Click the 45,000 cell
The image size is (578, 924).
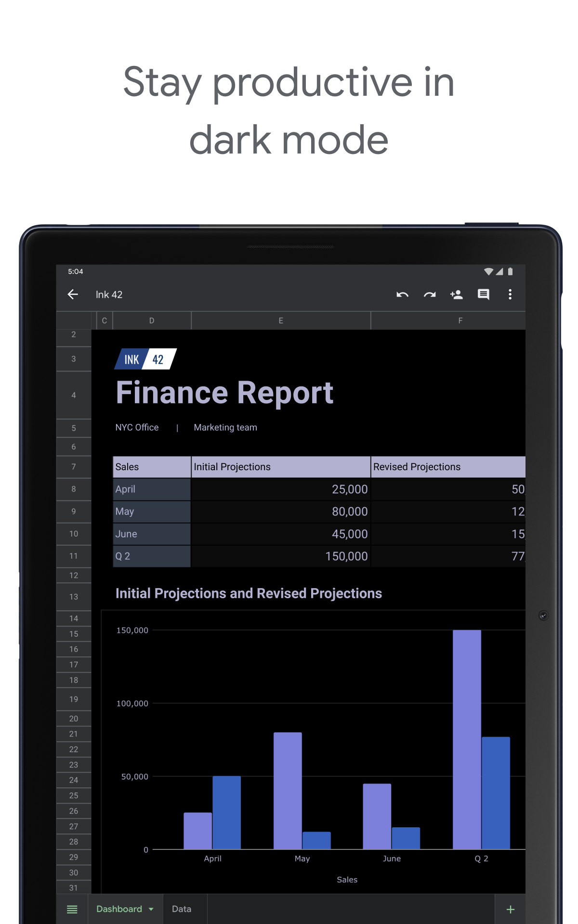click(x=281, y=534)
